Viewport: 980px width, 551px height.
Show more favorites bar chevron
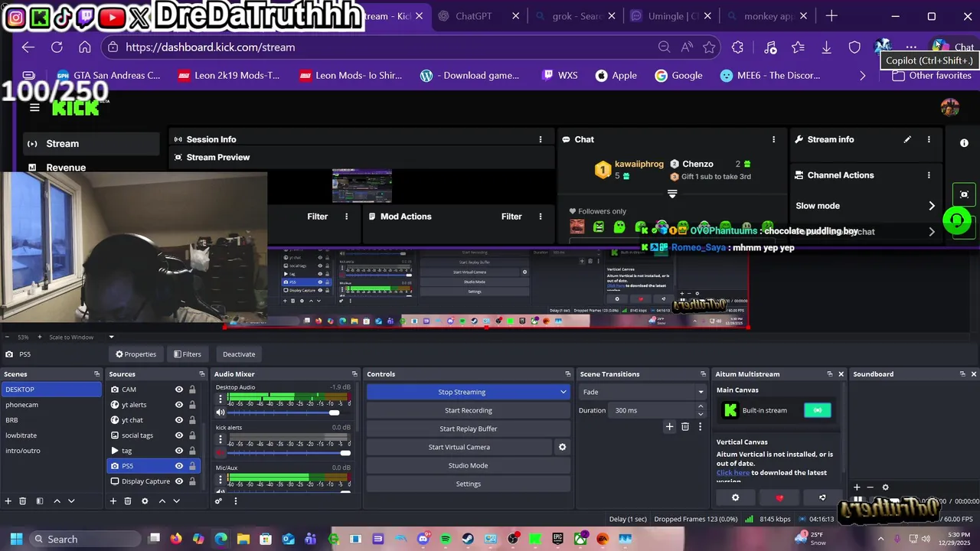pyautogui.click(x=863, y=76)
